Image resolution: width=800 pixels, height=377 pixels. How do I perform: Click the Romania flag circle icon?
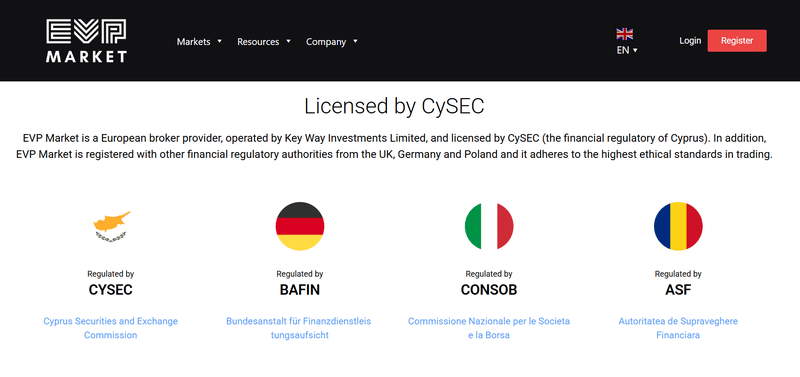(678, 226)
